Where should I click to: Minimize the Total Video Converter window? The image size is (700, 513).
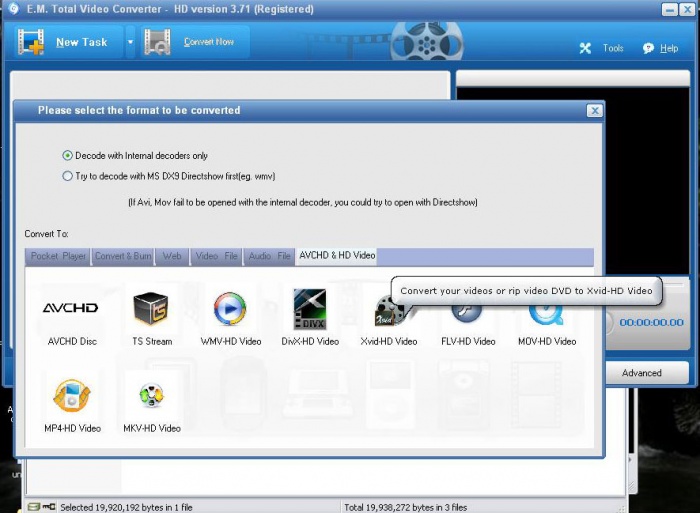point(669,9)
